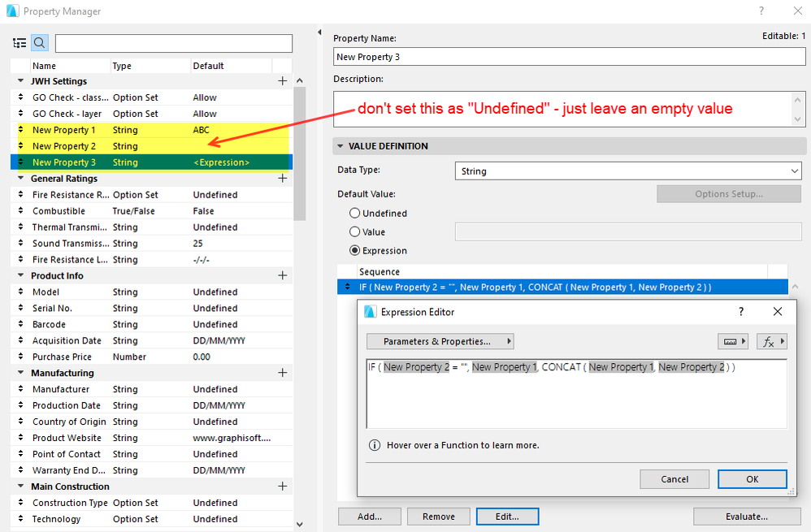The image size is (811, 532).
Task: Select the Purchase Price row
Action: click(151, 357)
